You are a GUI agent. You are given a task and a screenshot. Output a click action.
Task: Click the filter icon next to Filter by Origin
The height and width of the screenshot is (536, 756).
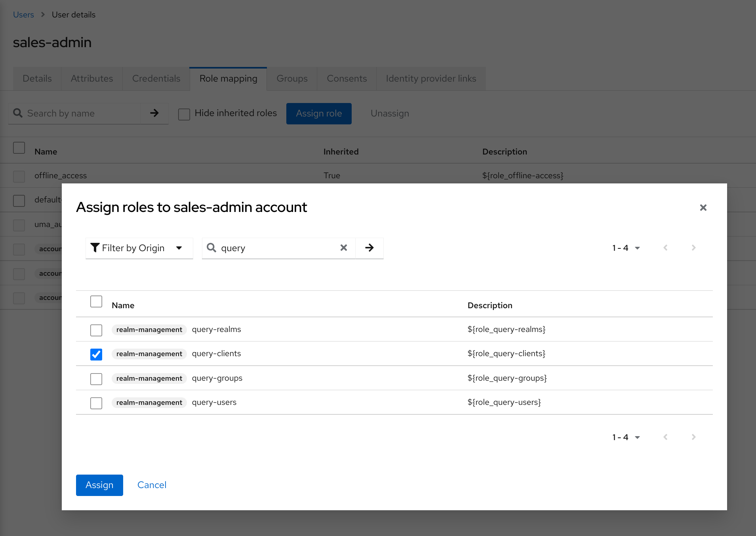95,248
